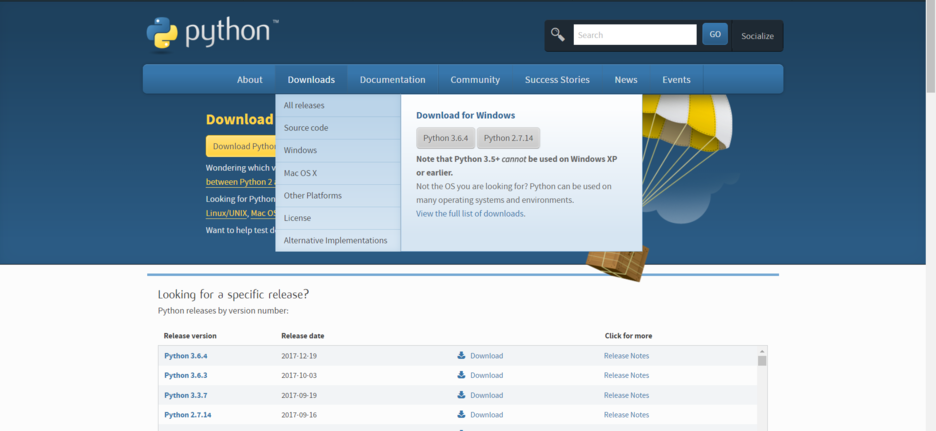Click the magnifying glass search icon
The height and width of the screenshot is (431, 936).
[558, 35]
